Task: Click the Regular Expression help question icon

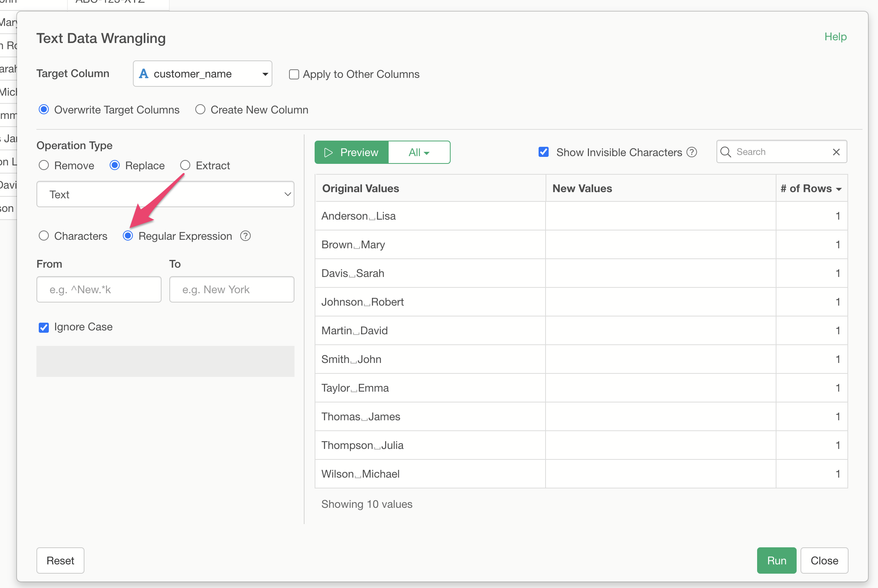Action: click(245, 236)
